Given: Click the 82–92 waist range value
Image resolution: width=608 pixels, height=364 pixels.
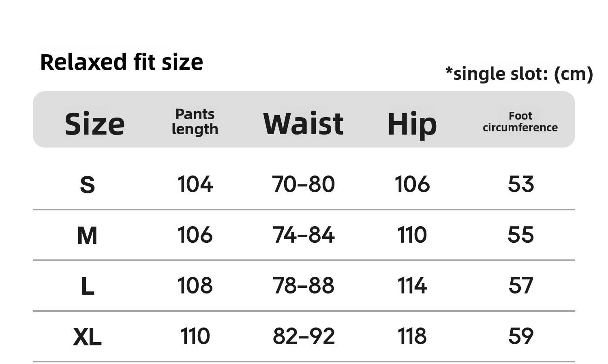Looking at the screenshot, I should [x=303, y=336].
